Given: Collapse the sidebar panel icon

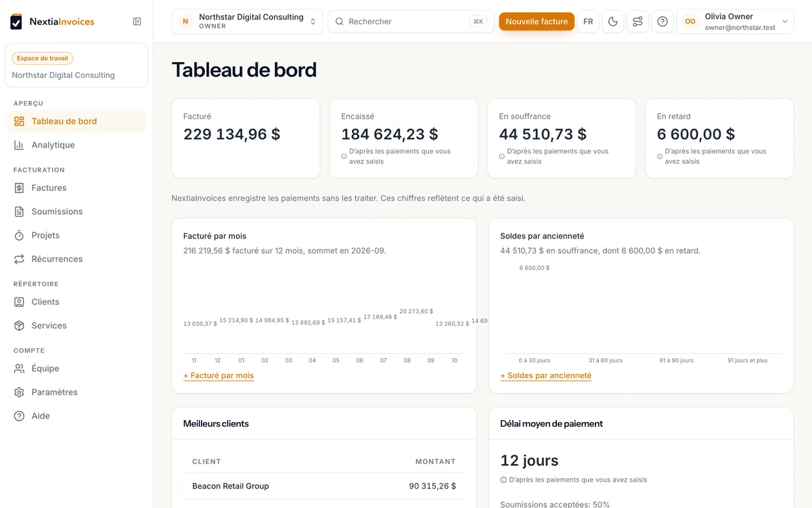Looking at the screenshot, I should click(137, 22).
